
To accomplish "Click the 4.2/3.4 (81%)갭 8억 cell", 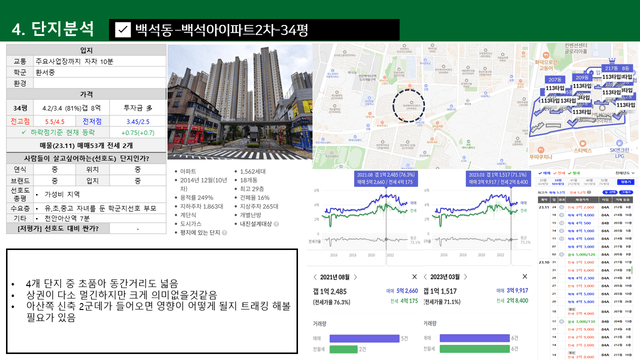I will pyautogui.click(x=71, y=108).
